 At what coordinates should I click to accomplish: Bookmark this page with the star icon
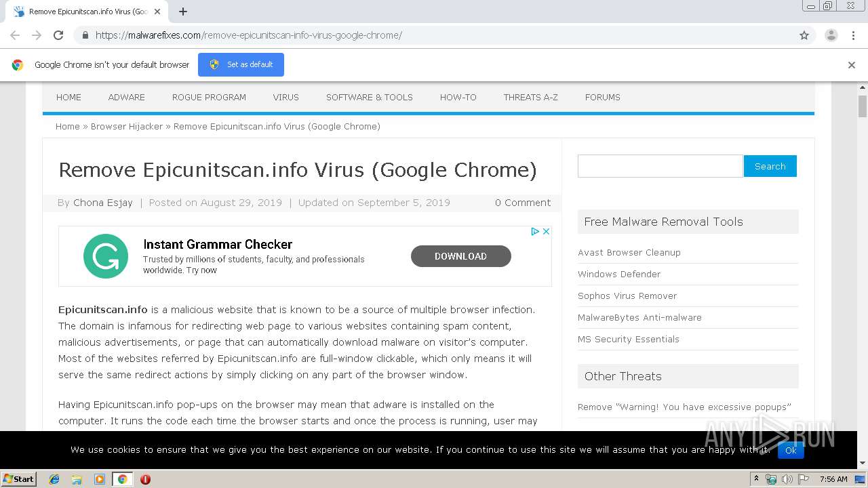coord(804,35)
